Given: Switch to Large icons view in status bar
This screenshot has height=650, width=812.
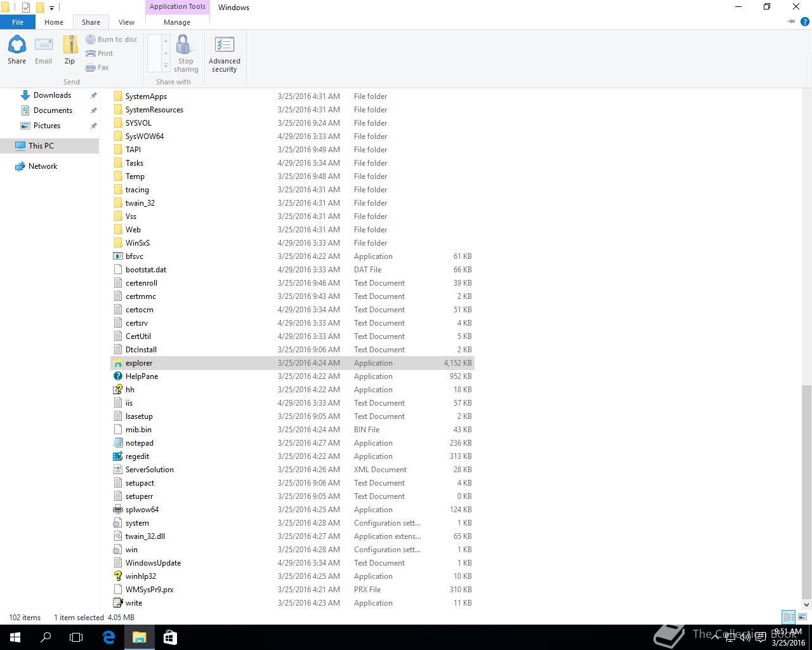Looking at the screenshot, I should (x=802, y=617).
